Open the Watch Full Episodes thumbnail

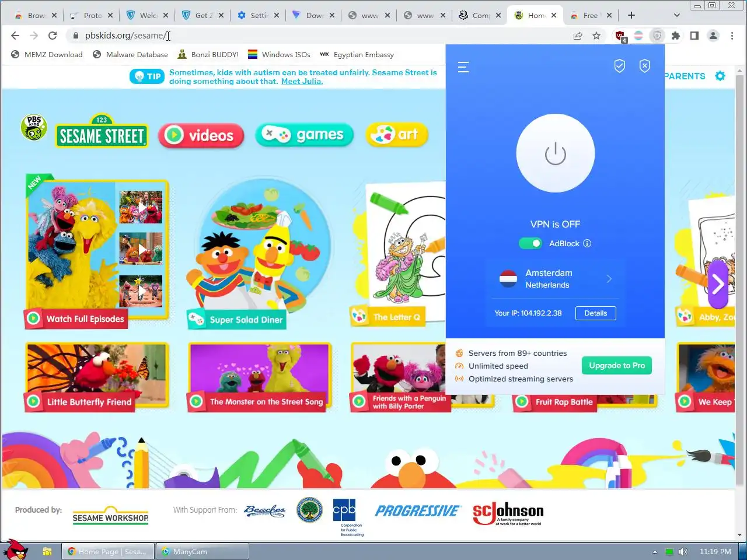96,251
